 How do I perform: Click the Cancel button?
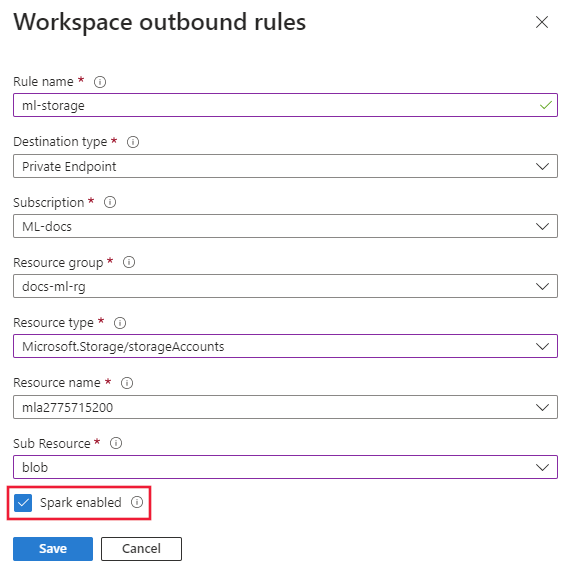click(x=141, y=549)
